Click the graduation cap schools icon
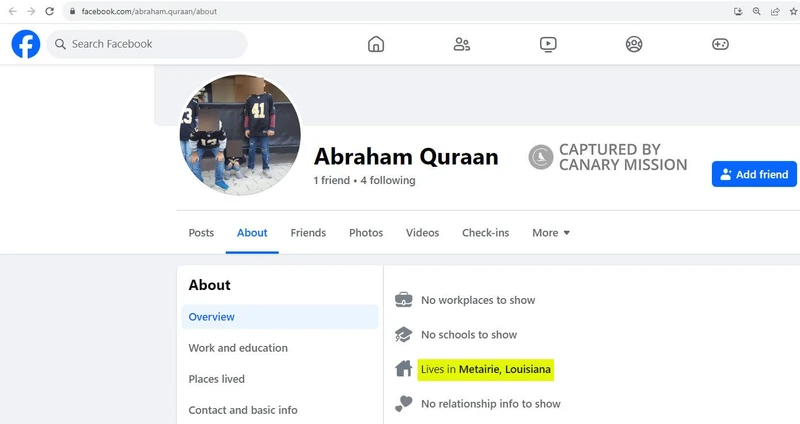 click(x=404, y=334)
